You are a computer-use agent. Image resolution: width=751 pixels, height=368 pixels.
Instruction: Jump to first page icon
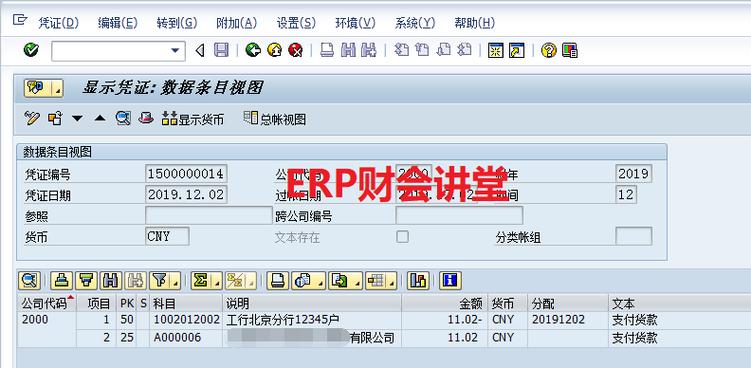tap(401, 50)
